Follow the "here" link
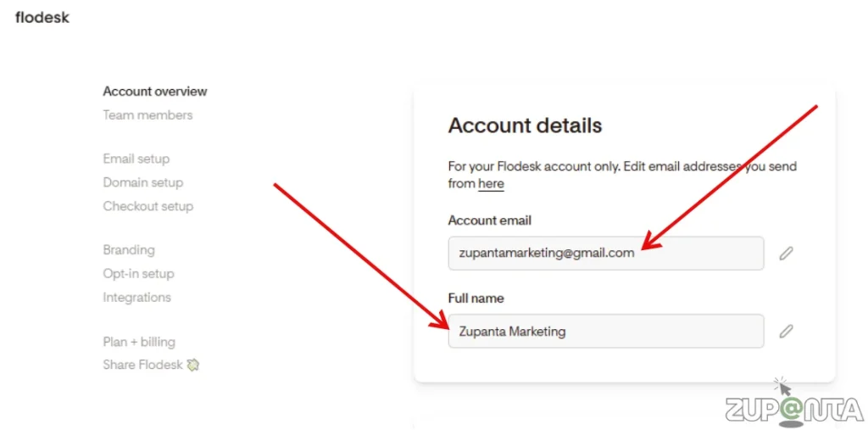The width and height of the screenshot is (868, 430). pos(491,183)
